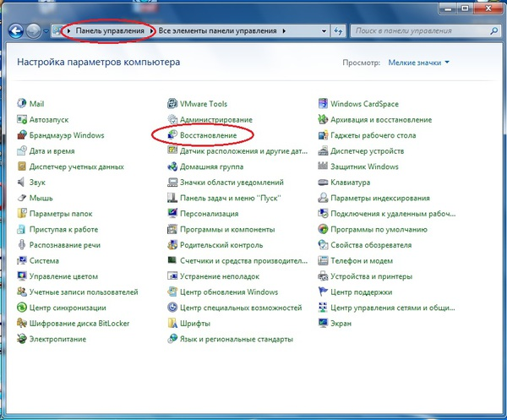Click the Forward navigation button
Image resolution: width=507 pixels, height=420 pixels.
pyautogui.click(x=34, y=31)
